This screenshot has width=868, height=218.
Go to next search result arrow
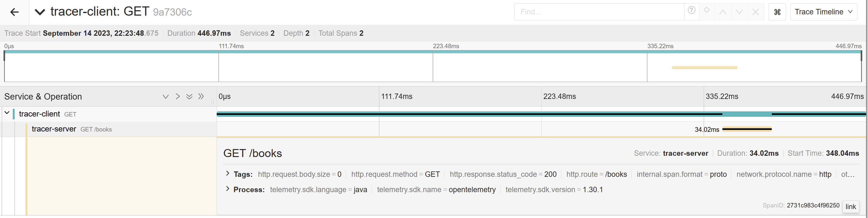coord(739,12)
